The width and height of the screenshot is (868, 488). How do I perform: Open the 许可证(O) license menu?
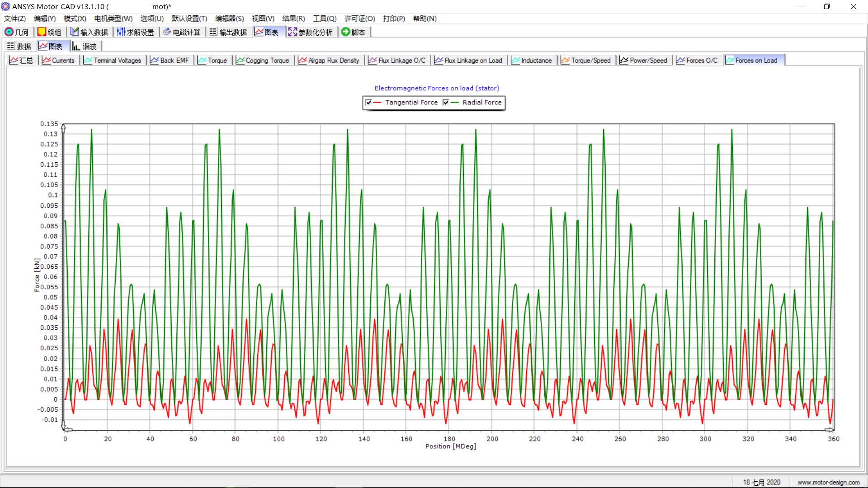tap(359, 19)
